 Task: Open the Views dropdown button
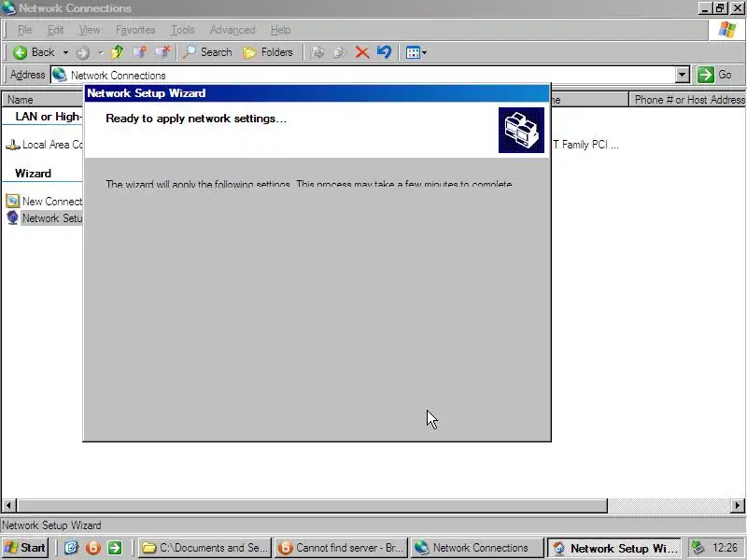[x=416, y=52]
